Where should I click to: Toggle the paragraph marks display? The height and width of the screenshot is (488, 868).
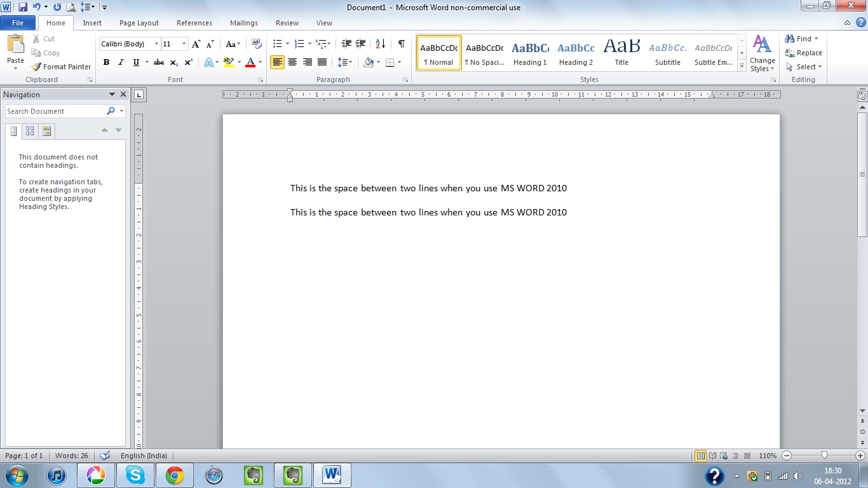pyautogui.click(x=400, y=44)
